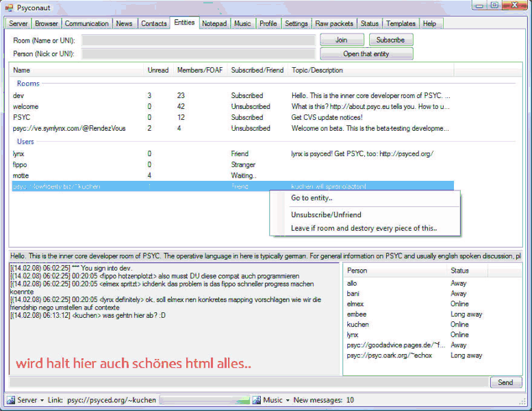Click the chat message input field
532x411 pixels.
[249, 382]
